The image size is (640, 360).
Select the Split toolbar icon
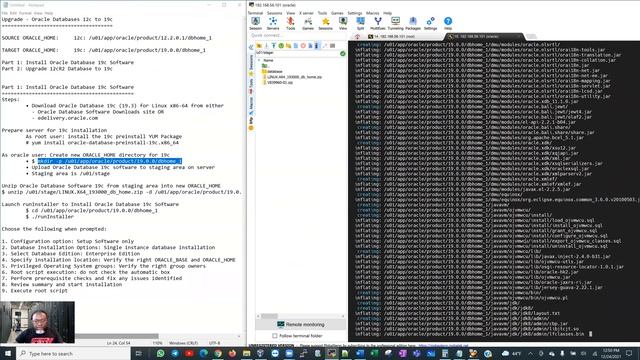[x=360, y=23]
